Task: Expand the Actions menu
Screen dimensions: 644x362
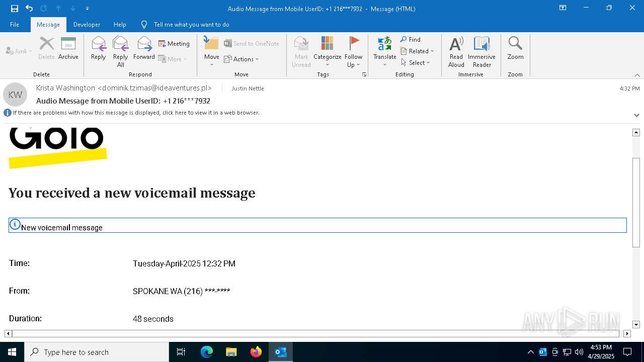Action: point(242,59)
